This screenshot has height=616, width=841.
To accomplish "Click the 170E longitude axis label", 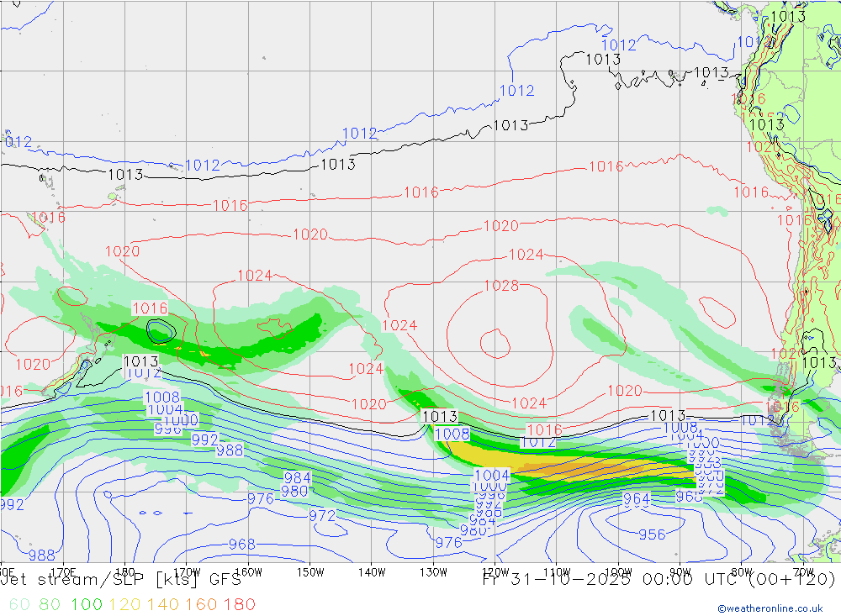I will click(63, 571).
